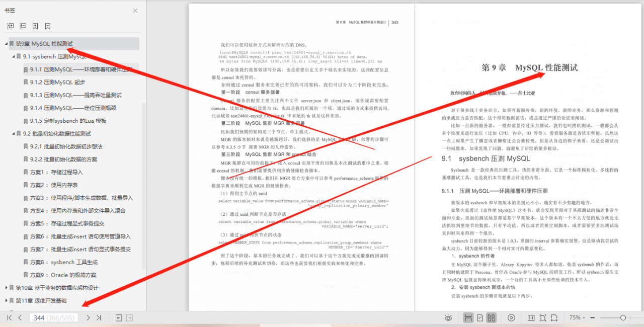Click the subheading 9.1.1 压测 MySQL on page
Screen dimensions: 644x327
pos(494,191)
